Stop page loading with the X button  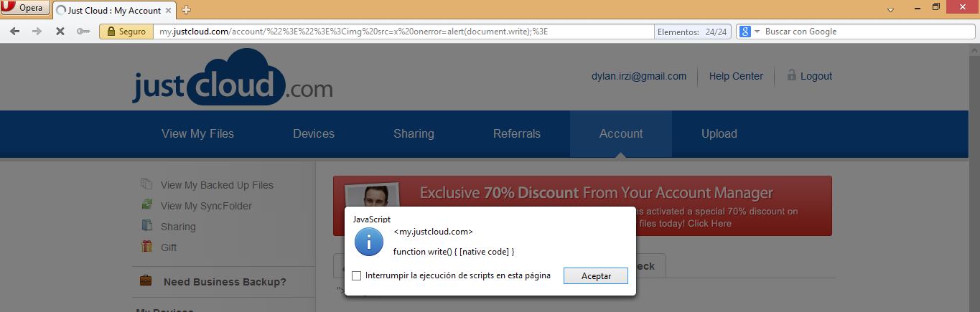(x=60, y=32)
